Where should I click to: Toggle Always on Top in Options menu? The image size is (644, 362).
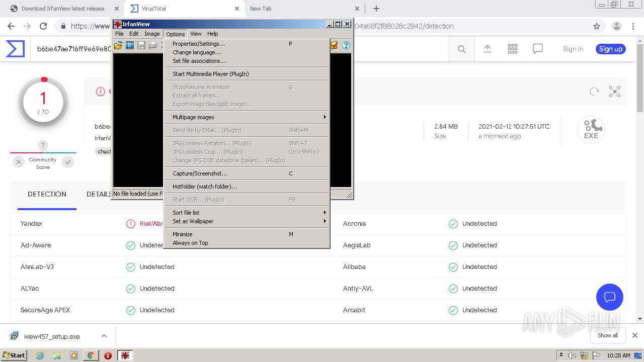[x=247, y=243]
